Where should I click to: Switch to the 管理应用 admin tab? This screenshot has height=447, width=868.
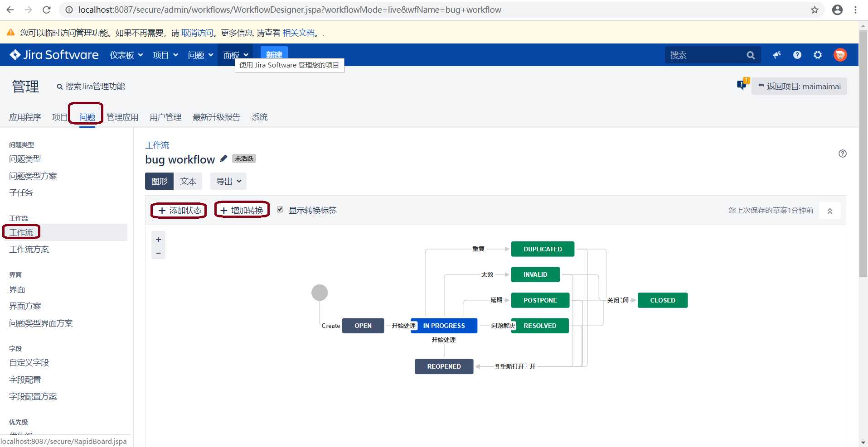coord(122,117)
